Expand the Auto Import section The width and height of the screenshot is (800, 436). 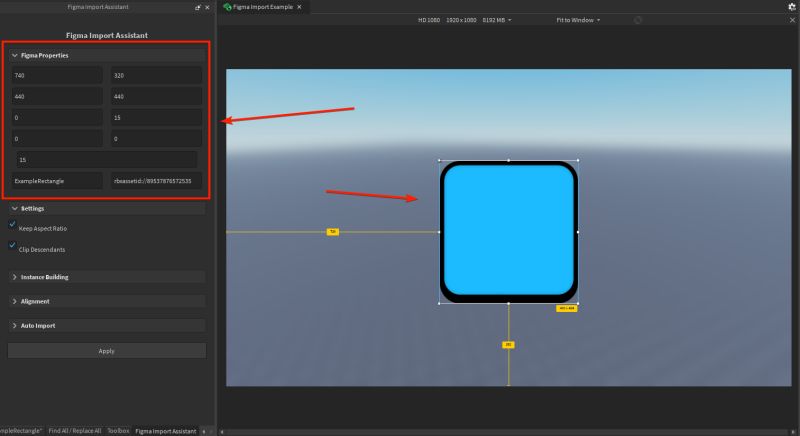[x=107, y=325]
